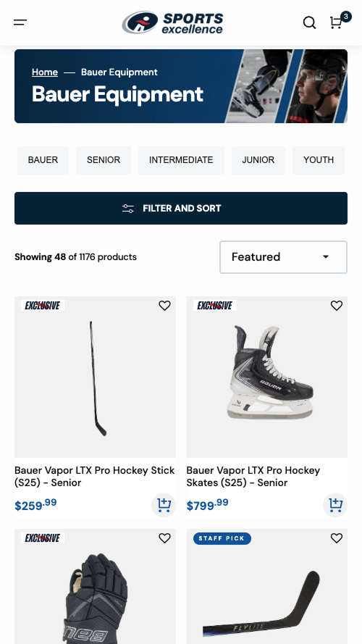Toggle wishlist heart on Staff Pick stick
362x644 pixels.
337,538
